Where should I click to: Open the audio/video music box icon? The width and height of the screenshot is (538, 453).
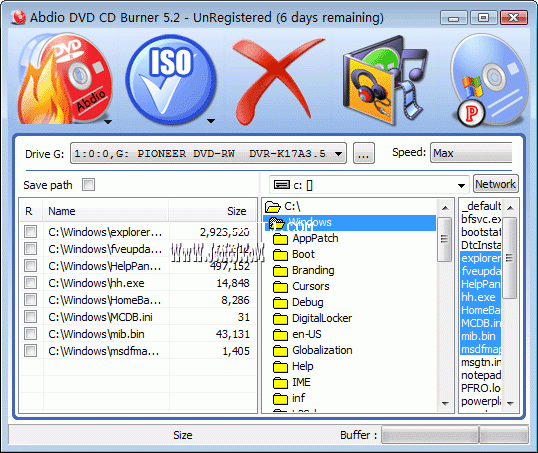385,80
